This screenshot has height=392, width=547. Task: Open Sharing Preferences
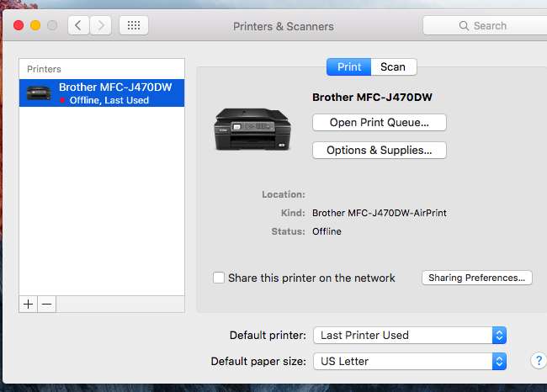click(x=476, y=278)
